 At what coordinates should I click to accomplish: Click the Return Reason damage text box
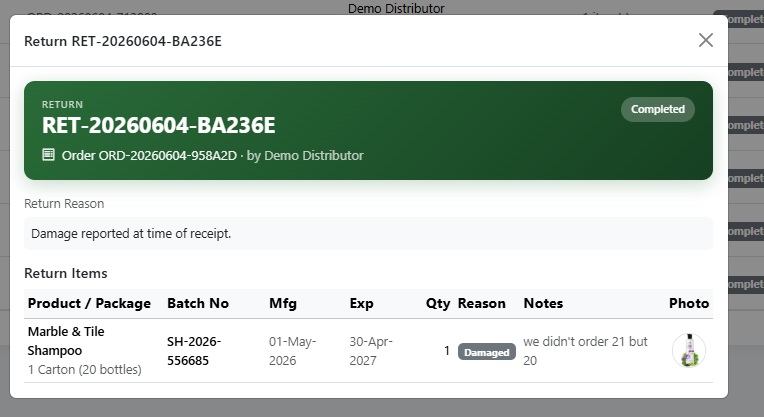coord(368,233)
